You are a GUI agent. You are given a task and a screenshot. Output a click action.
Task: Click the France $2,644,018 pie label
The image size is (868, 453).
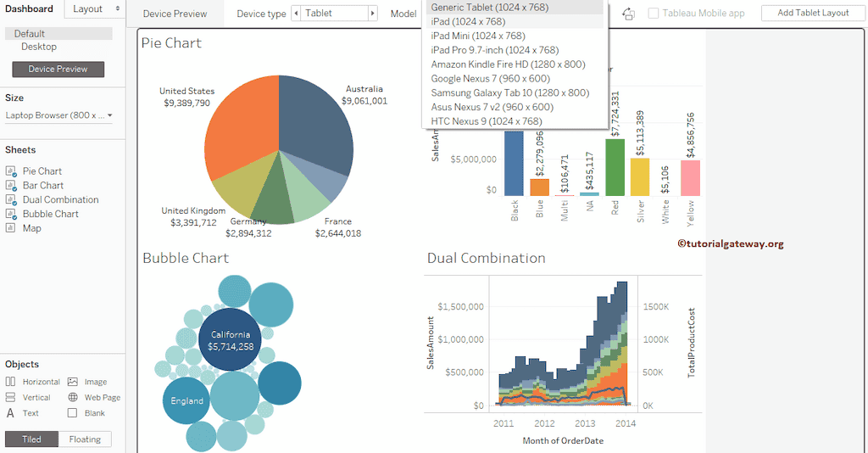pyautogui.click(x=338, y=227)
